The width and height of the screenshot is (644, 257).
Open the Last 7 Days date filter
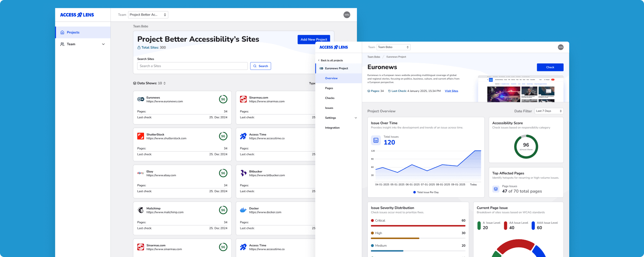(x=549, y=111)
